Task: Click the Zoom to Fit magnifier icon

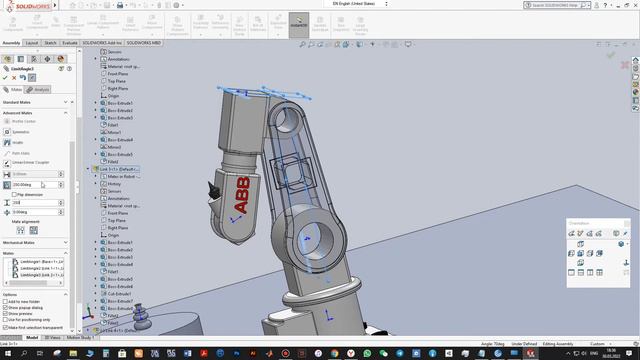Action: [x=302, y=44]
